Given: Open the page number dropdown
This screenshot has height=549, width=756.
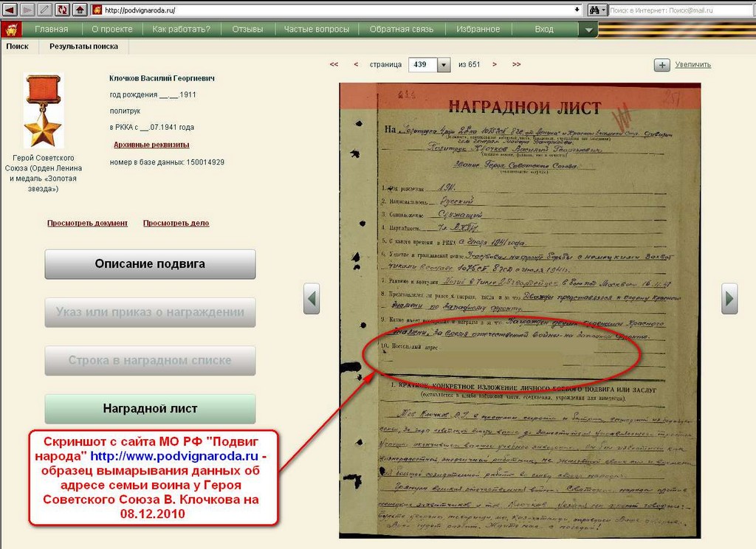Looking at the screenshot, I should coord(443,65).
